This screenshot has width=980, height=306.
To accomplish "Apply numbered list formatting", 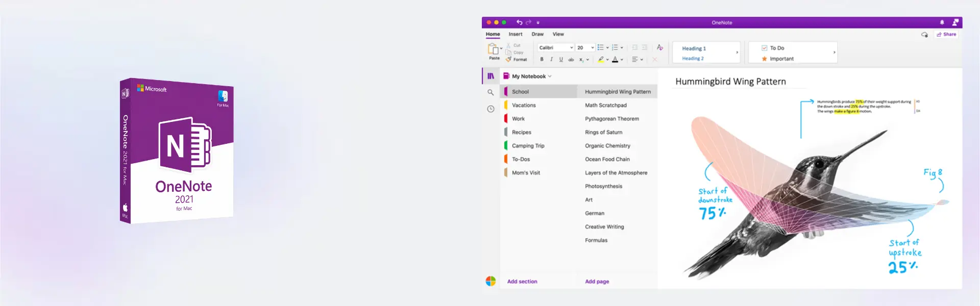I will [x=615, y=47].
